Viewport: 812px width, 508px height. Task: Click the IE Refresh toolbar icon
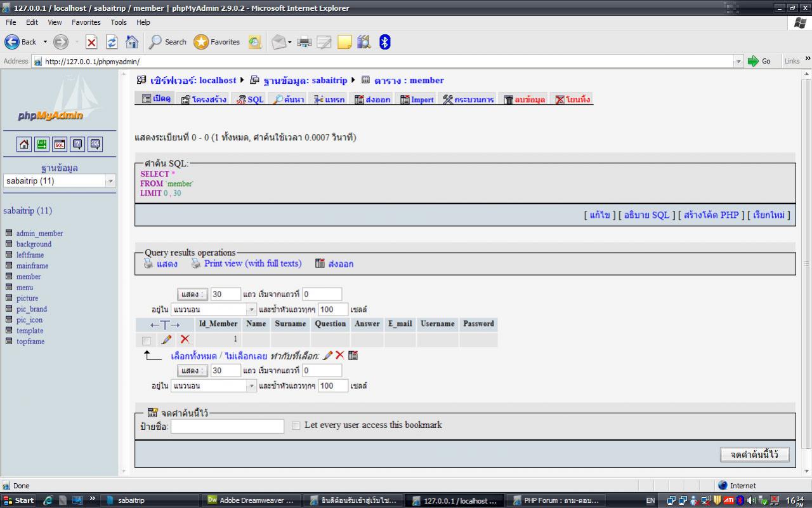click(112, 42)
